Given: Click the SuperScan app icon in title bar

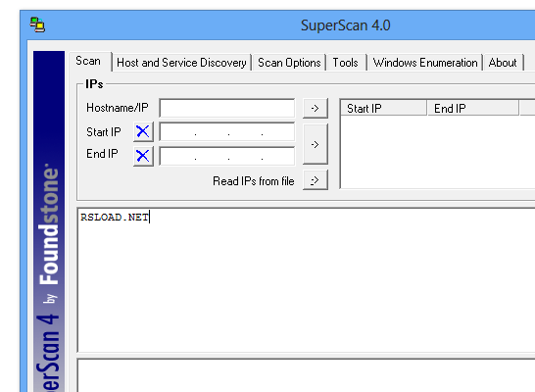Looking at the screenshot, I should click(37, 24).
